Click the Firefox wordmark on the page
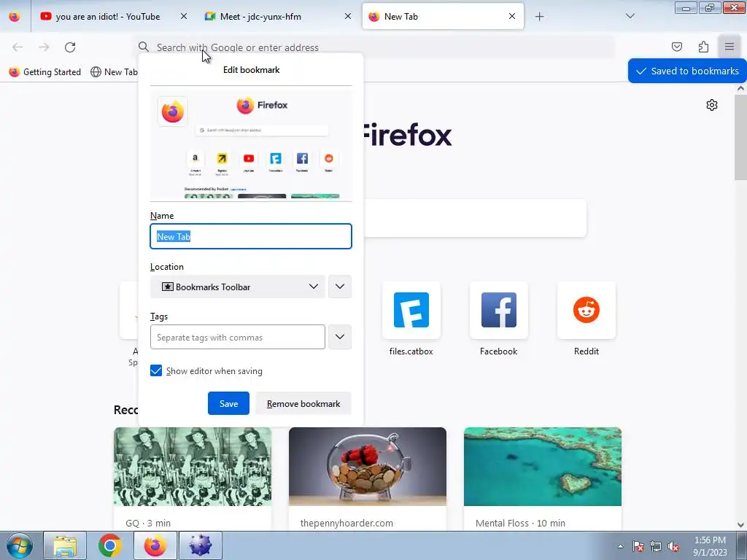747x560 pixels. pyautogui.click(x=407, y=135)
